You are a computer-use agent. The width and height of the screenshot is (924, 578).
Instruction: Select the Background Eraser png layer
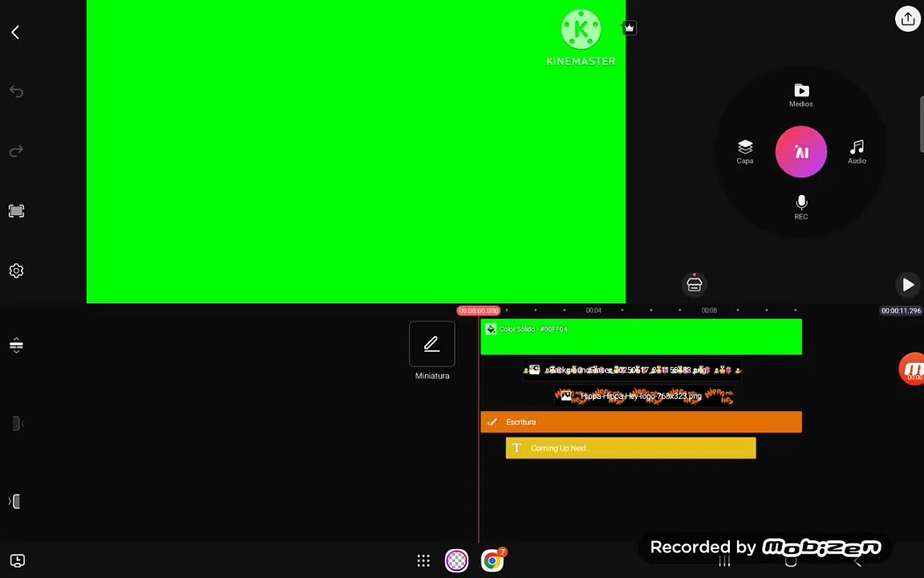[632, 370]
